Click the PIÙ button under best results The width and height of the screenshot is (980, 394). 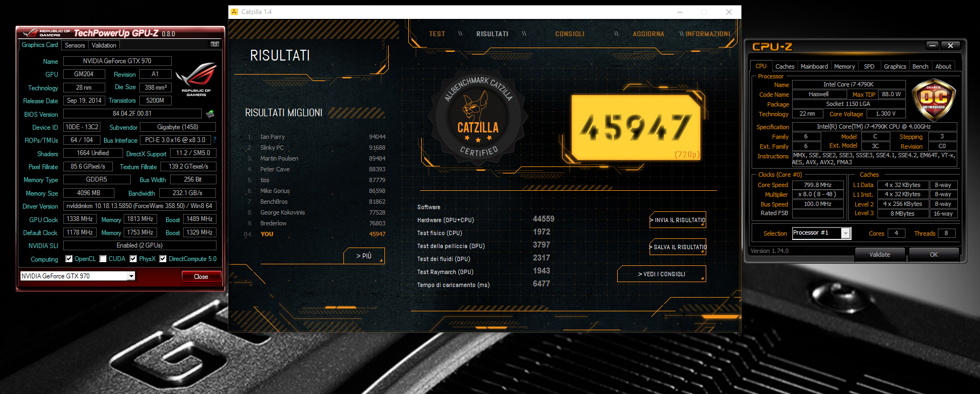click(x=364, y=256)
